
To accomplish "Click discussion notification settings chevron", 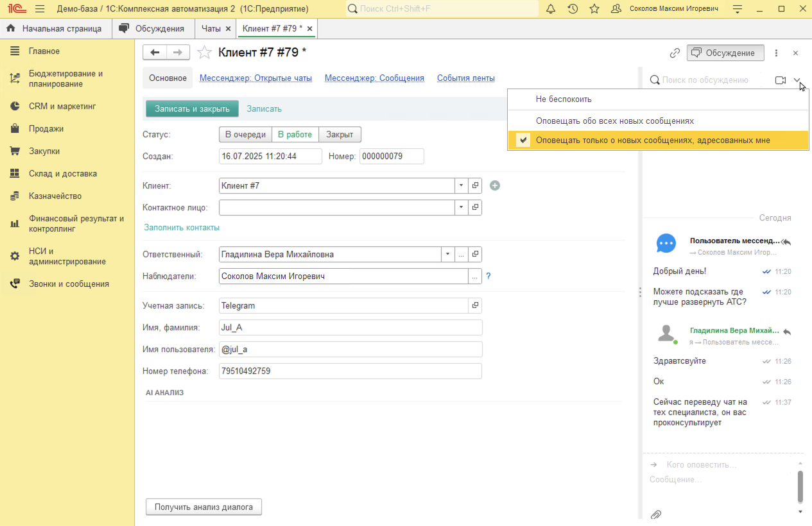I will pos(797,80).
